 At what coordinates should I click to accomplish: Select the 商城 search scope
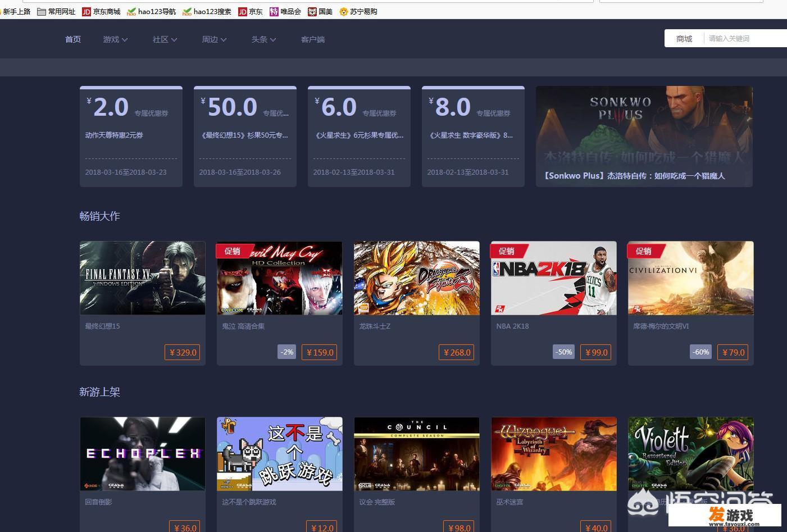[x=684, y=39]
